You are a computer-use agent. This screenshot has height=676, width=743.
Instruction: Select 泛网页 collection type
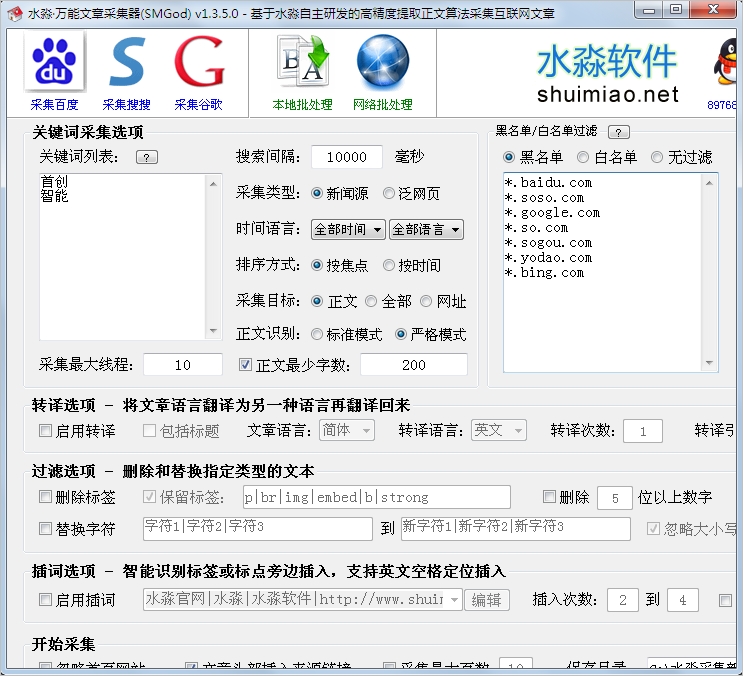coord(389,193)
